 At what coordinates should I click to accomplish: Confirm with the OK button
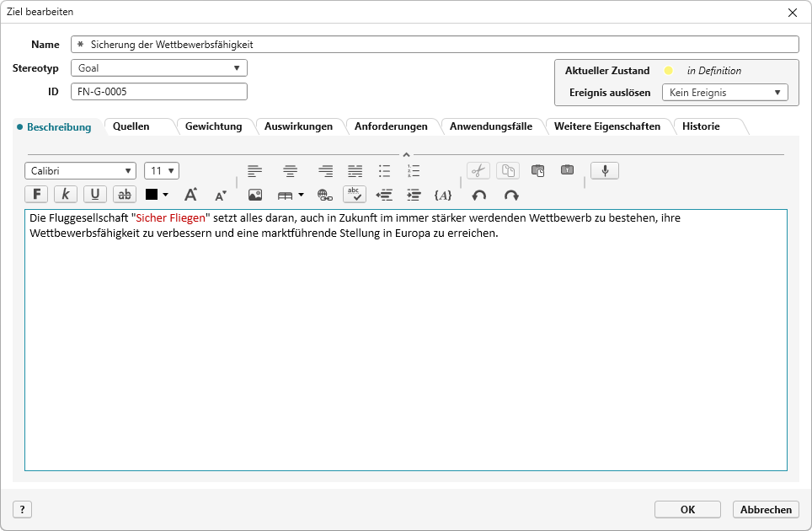coord(687,509)
